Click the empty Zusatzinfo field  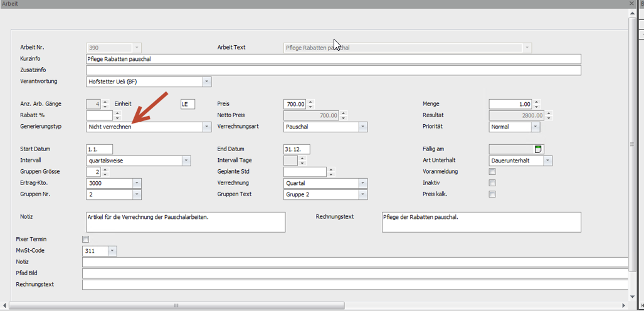334,70
